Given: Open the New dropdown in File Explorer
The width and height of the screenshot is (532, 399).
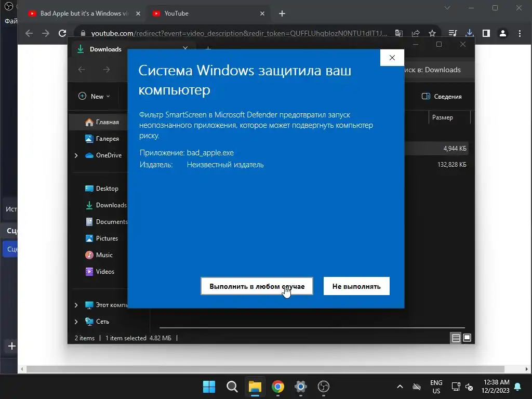Looking at the screenshot, I should 94,96.
